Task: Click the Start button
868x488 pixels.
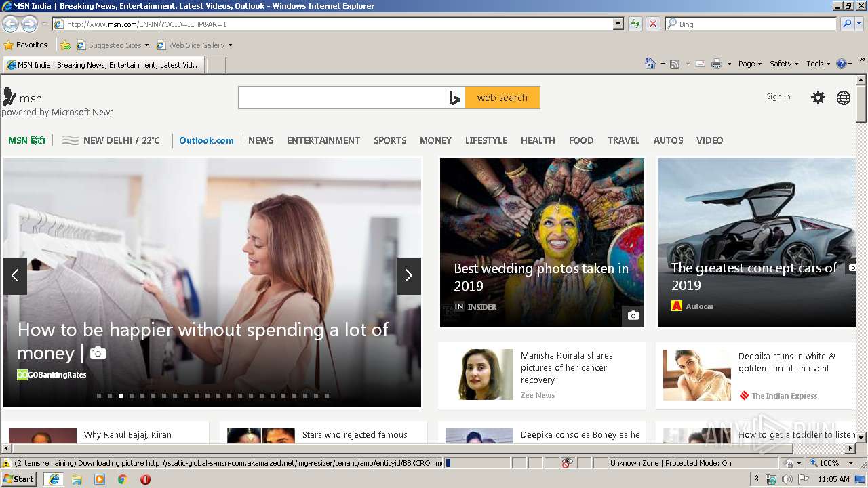Action: [x=20, y=479]
